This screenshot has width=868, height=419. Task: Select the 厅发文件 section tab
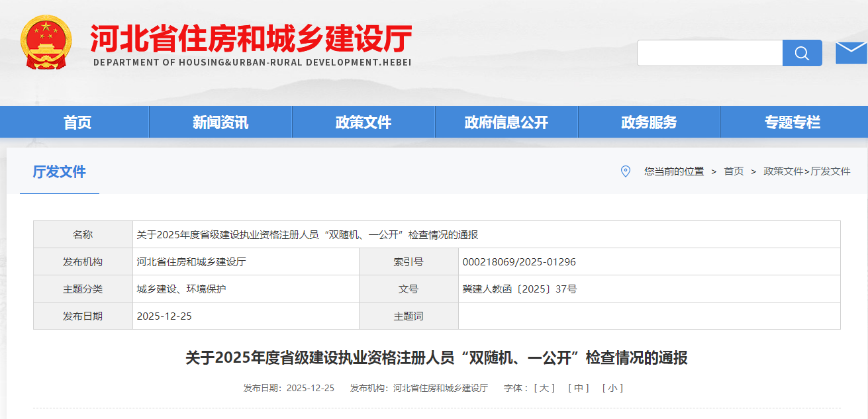coord(60,172)
